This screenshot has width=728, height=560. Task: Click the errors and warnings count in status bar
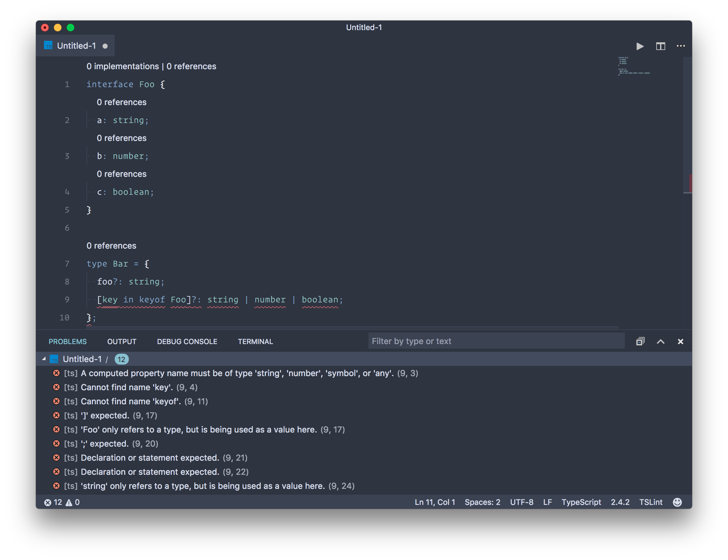[62, 502]
